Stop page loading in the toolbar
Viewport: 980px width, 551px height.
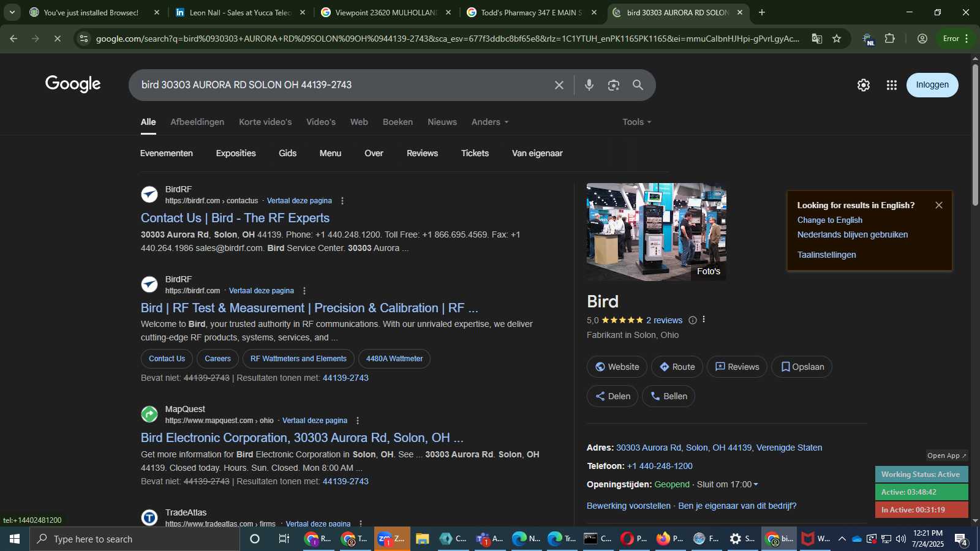57,39
